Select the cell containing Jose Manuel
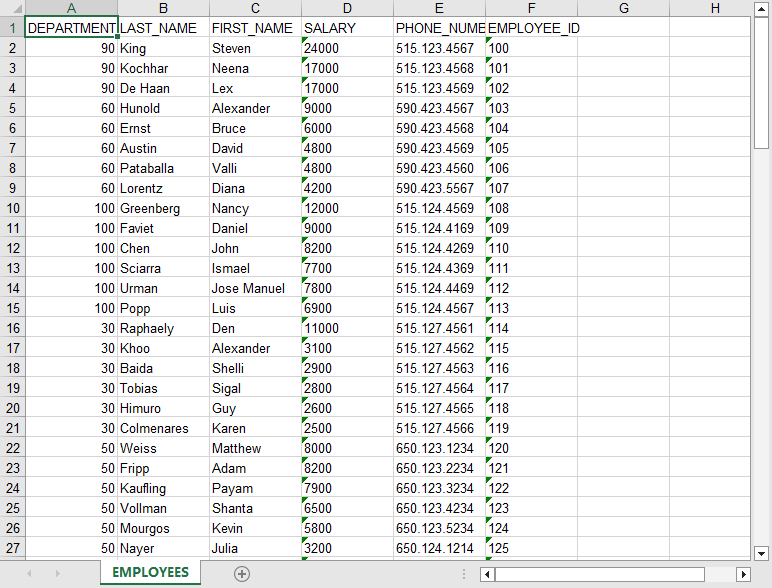 pyautogui.click(x=255, y=288)
